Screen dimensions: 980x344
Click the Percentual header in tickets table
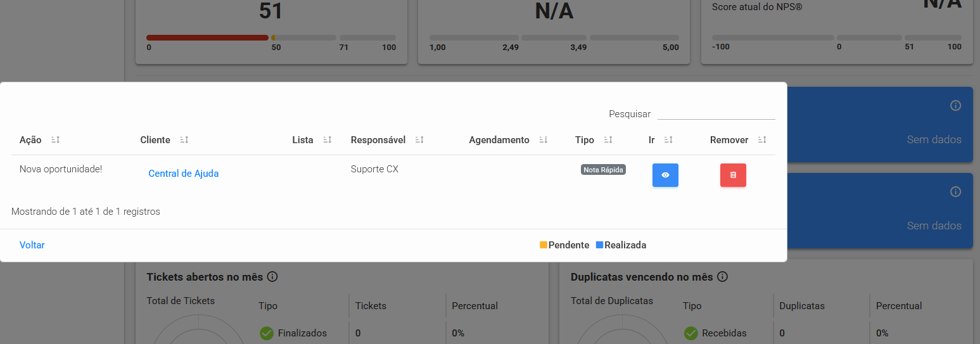pos(474,306)
